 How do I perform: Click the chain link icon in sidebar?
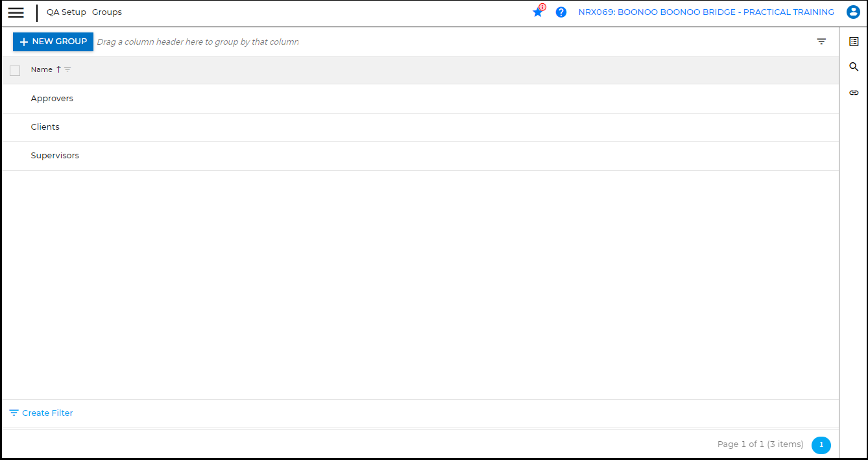(x=854, y=93)
